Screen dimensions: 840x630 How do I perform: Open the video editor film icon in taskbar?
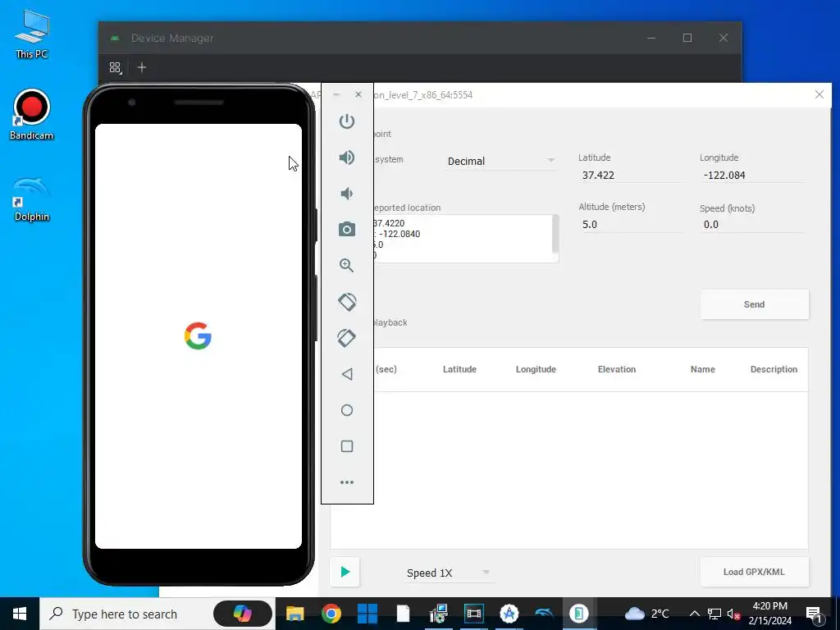click(x=473, y=614)
